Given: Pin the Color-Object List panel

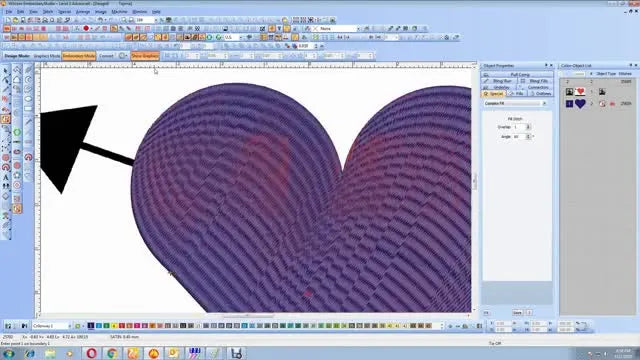Looking at the screenshot, I should (x=631, y=65).
